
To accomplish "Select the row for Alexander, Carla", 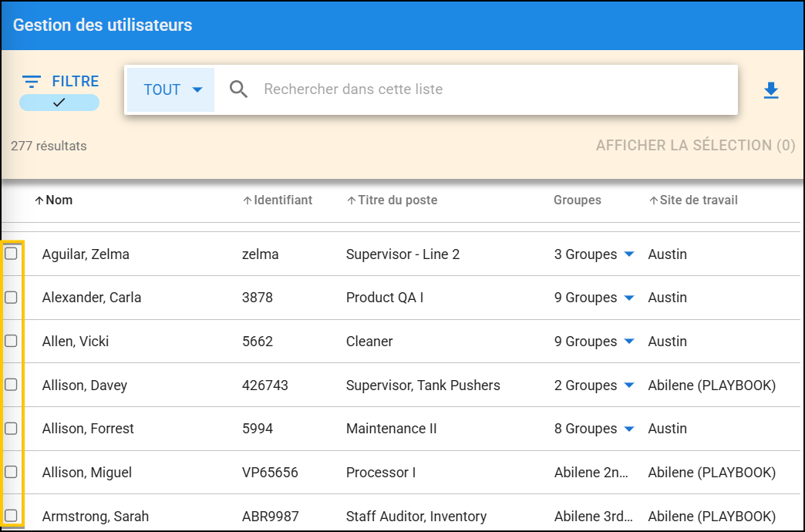I will coord(12,297).
